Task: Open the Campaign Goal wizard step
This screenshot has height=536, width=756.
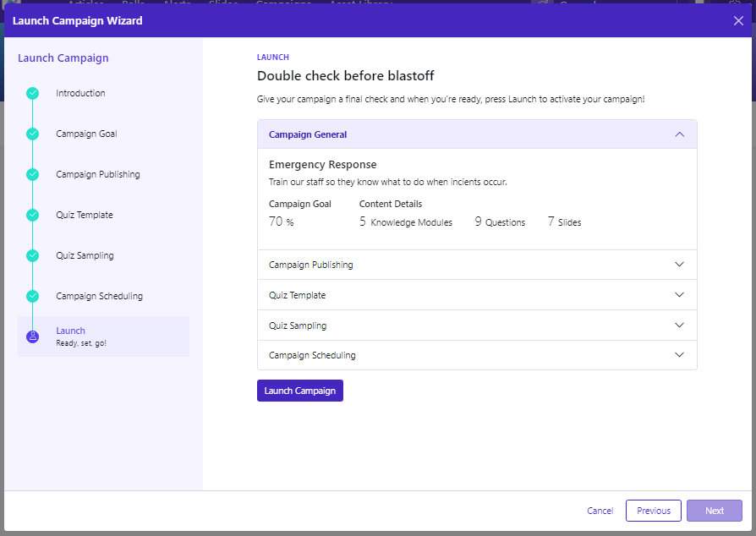Action: click(x=86, y=134)
